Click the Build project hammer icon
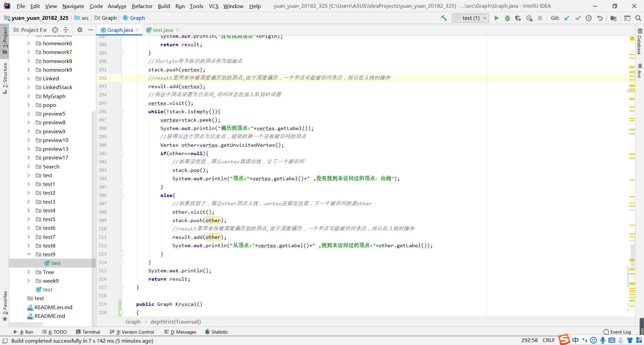The image size is (644, 345). (444, 18)
